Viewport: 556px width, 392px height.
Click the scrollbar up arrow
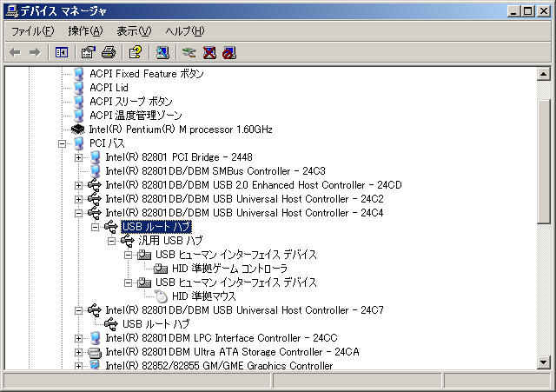[x=543, y=74]
